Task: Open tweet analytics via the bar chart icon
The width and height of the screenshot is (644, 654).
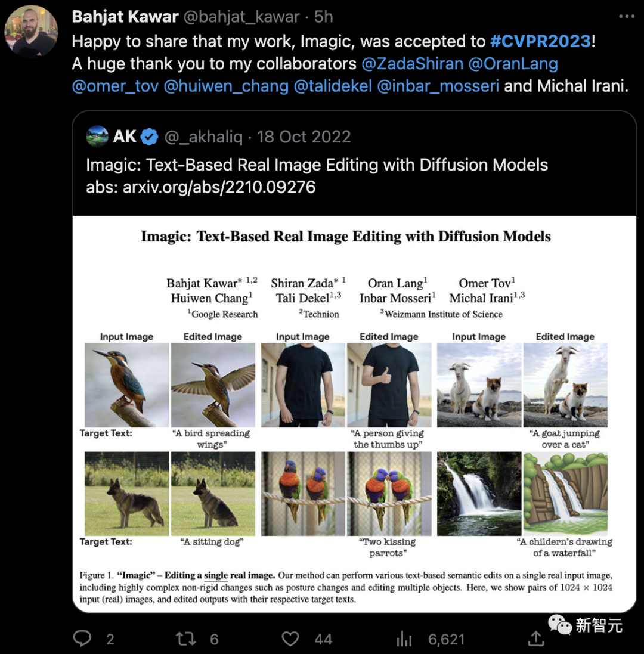Action: click(404, 639)
